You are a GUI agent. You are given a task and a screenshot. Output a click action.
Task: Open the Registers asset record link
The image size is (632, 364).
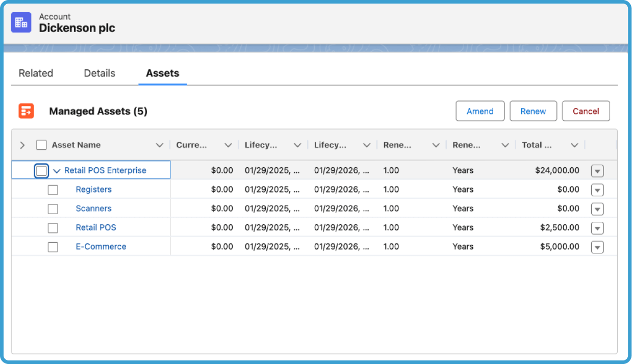click(x=94, y=190)
